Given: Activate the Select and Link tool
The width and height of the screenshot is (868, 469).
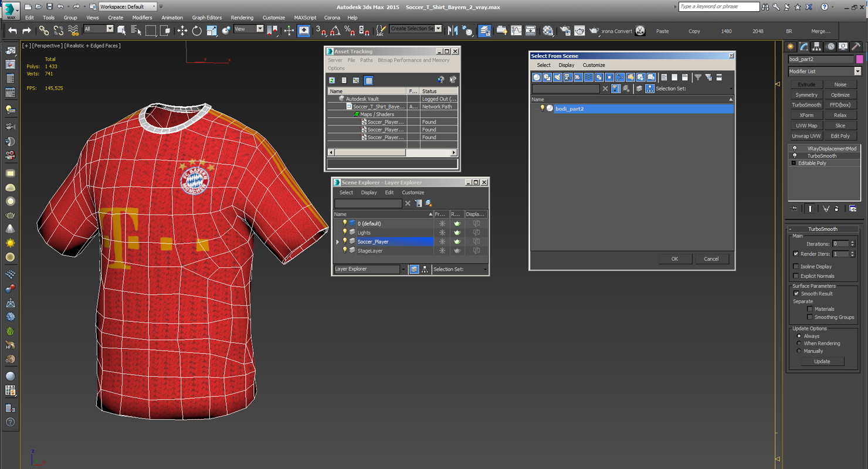Looking at the screenshot, I should [44, 30].
